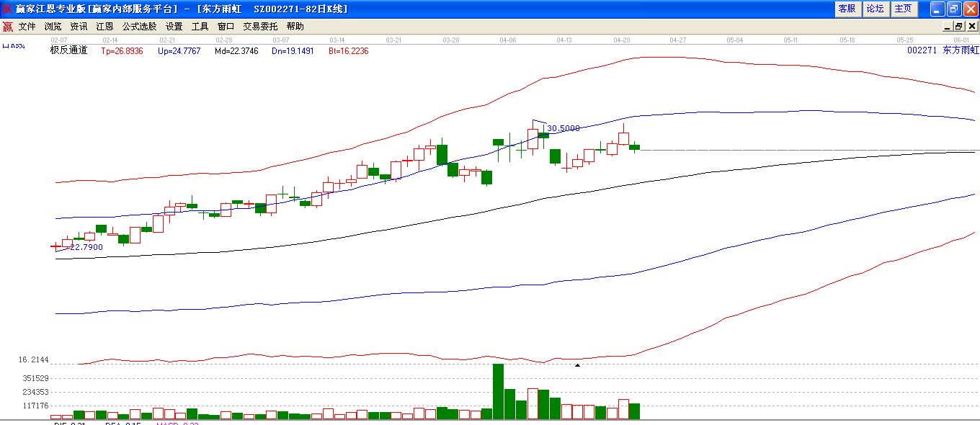Click the 234353 volume axis label
The height and width of the screenshot is (425, 980).
35,392
